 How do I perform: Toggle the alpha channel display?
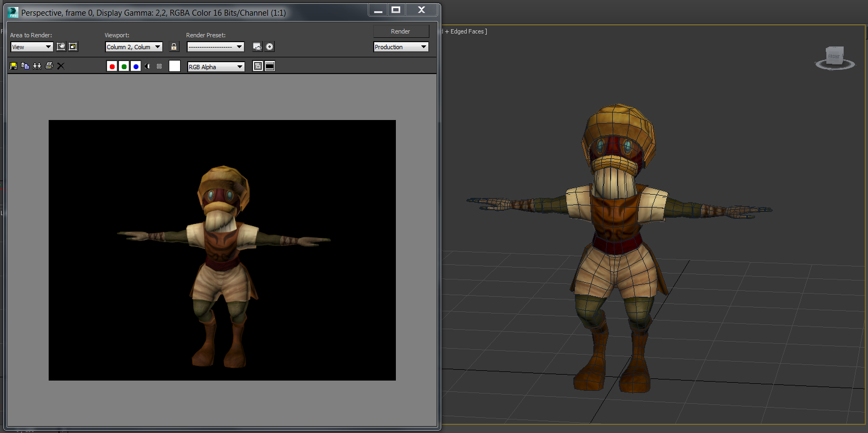[x=148, y=66]
